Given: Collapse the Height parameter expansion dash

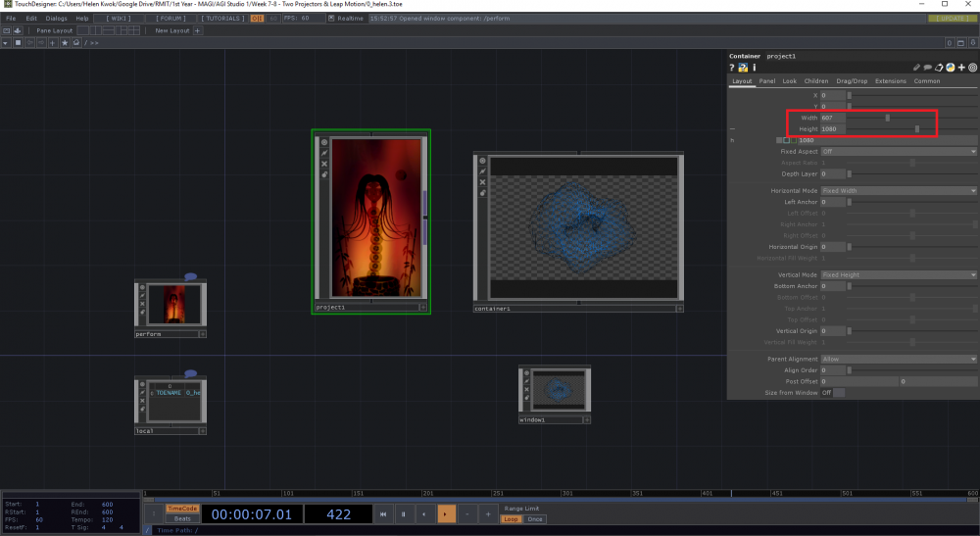Looking at the screenshot, I should pyautogui.click(x=732, y=128).
